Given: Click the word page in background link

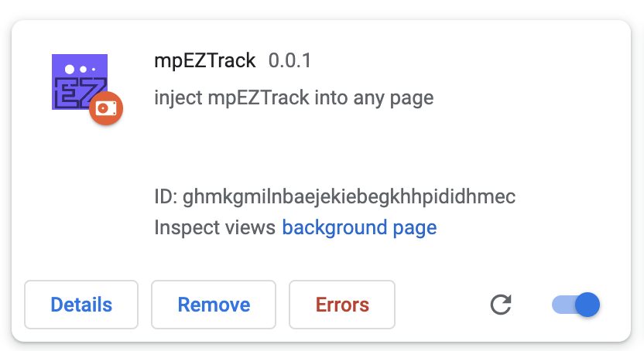Looking at the screenshot, I should pos(415,227).
